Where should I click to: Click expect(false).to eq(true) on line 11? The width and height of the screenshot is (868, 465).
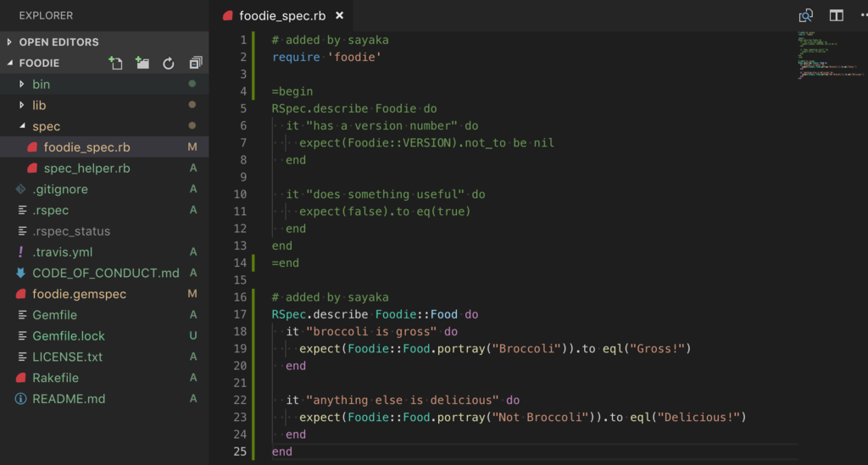385,212
